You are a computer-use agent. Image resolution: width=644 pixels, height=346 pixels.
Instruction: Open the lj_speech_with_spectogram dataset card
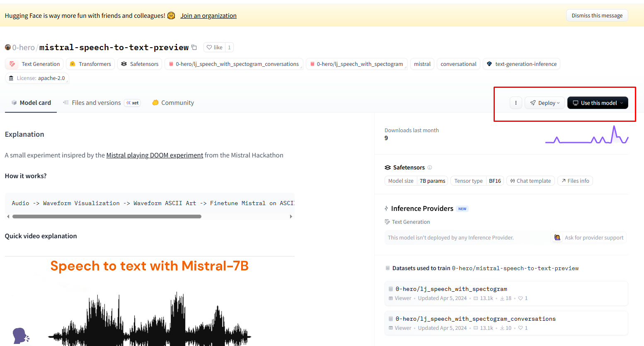click(x=506, y=293)
